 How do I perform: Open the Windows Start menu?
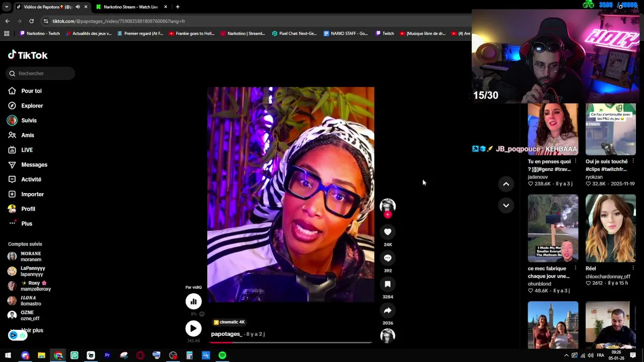click(8, 355)
